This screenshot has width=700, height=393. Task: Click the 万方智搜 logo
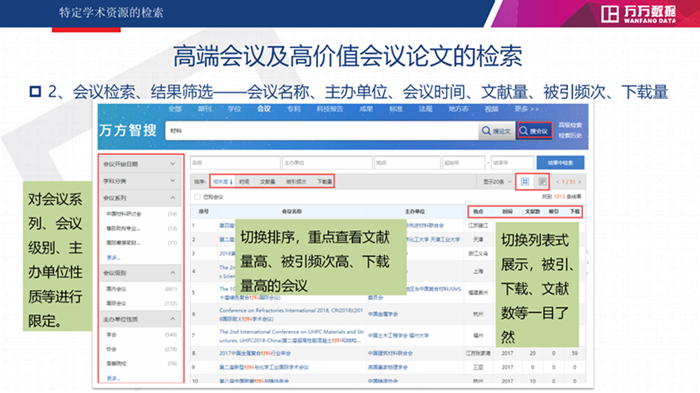tap(128, 130)
